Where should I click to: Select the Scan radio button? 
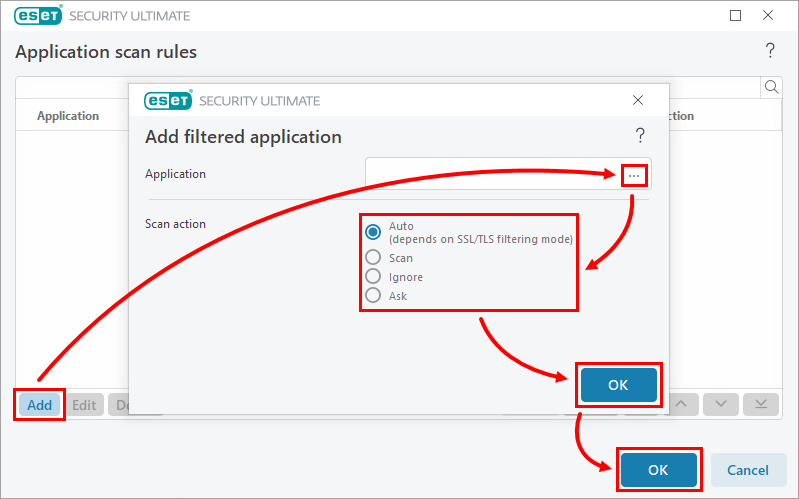coord(373,258)
